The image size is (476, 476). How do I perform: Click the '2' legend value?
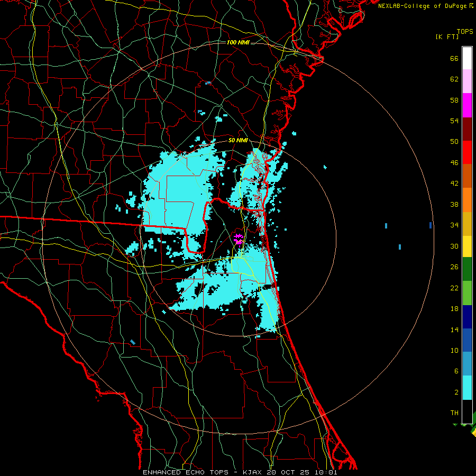456,392
